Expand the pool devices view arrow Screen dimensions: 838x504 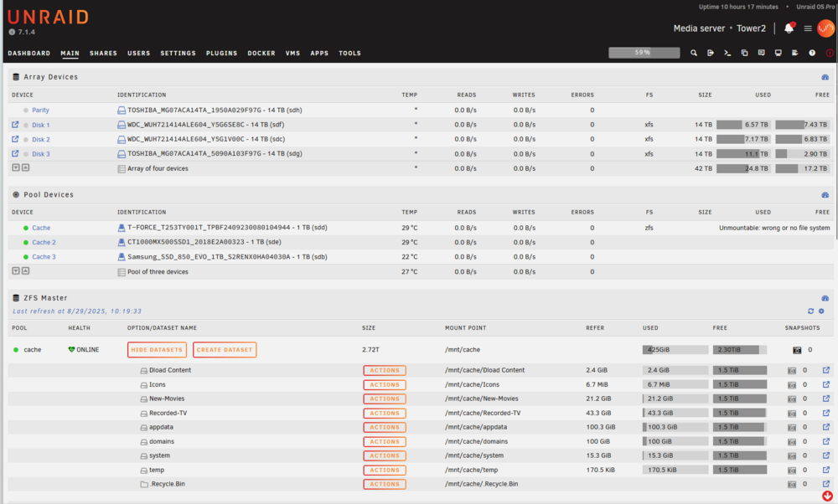tap(16, 270)
